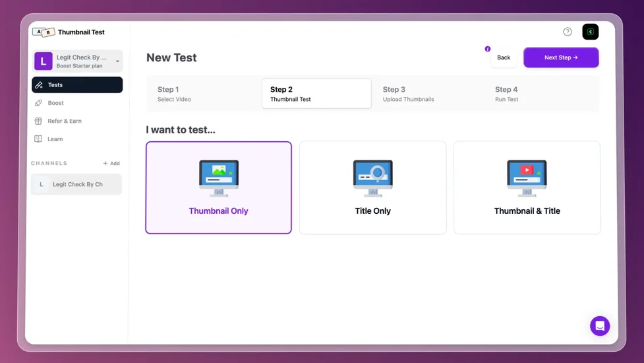Open the Tests section in sidebar

click(77, 84)
